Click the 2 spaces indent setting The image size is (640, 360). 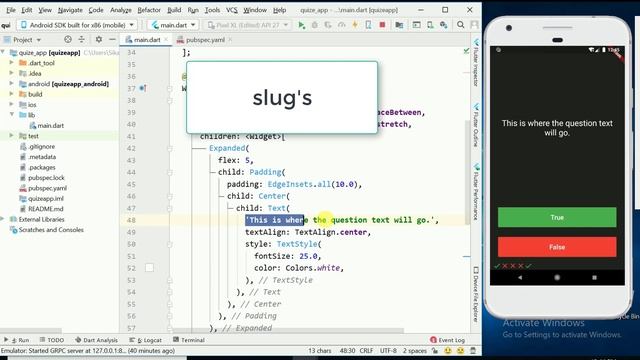[415, 351]
